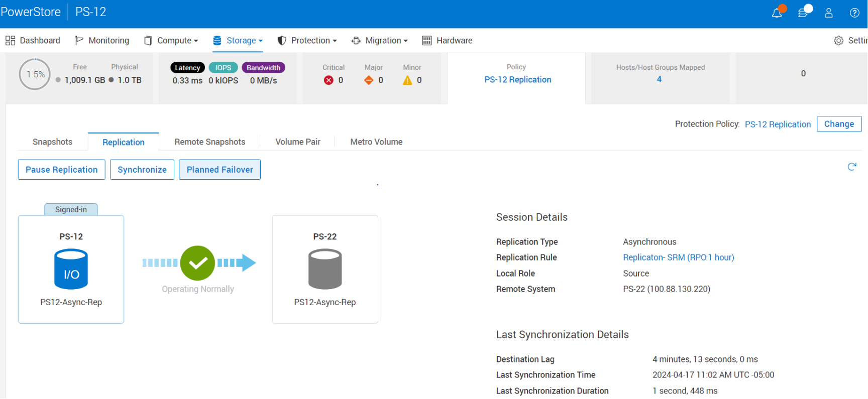Click the Synchronize button

click(x=142, y=170)
